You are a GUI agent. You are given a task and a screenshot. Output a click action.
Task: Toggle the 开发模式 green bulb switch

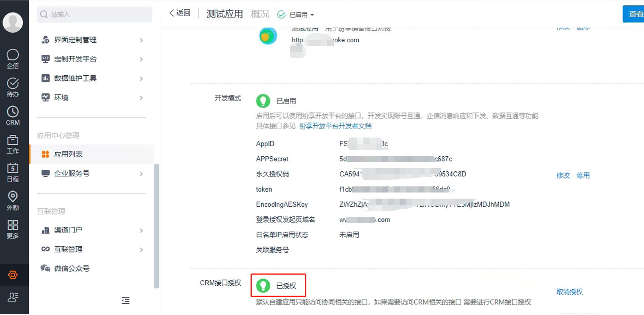point(263,101)
